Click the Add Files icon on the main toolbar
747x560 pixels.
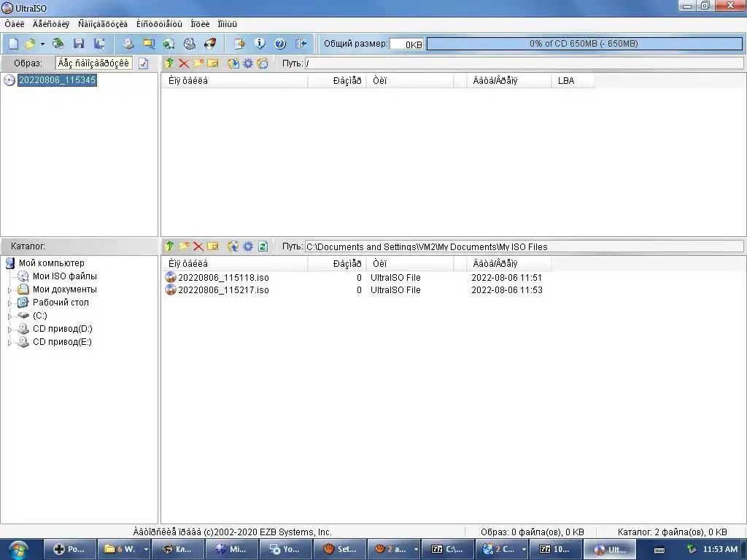coord(239,44)
